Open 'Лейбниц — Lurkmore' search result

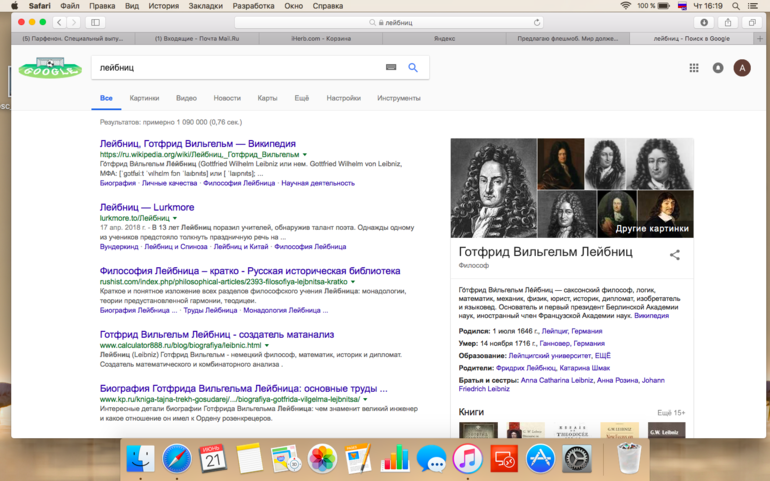coord(147,207)
